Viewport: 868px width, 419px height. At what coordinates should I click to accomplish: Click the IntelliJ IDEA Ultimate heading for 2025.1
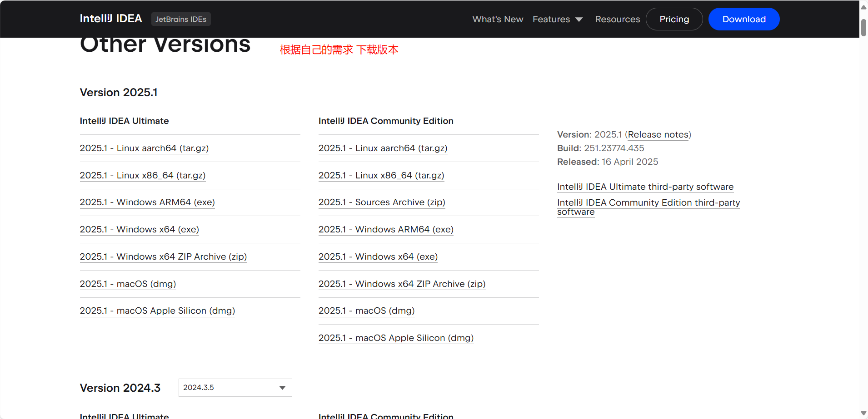click(124, 121)
